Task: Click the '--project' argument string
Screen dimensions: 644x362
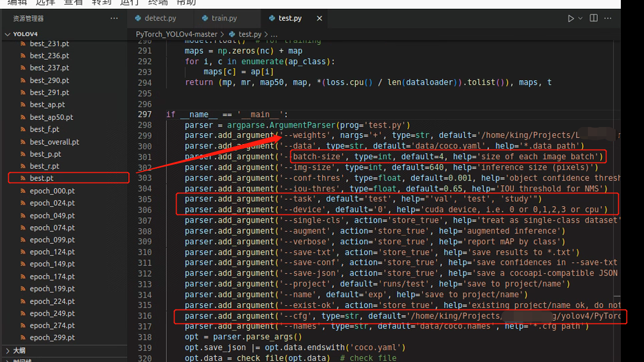Action: [307, 284]
